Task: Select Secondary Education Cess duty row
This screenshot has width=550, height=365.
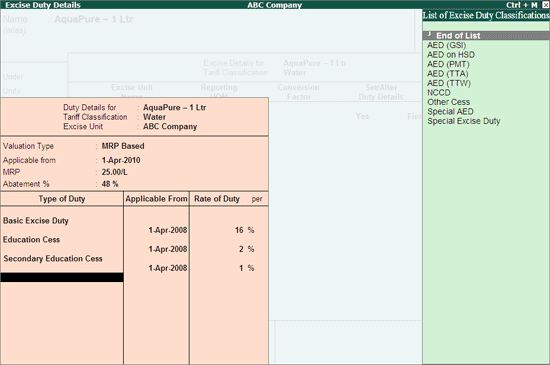Action: (53, 258)
